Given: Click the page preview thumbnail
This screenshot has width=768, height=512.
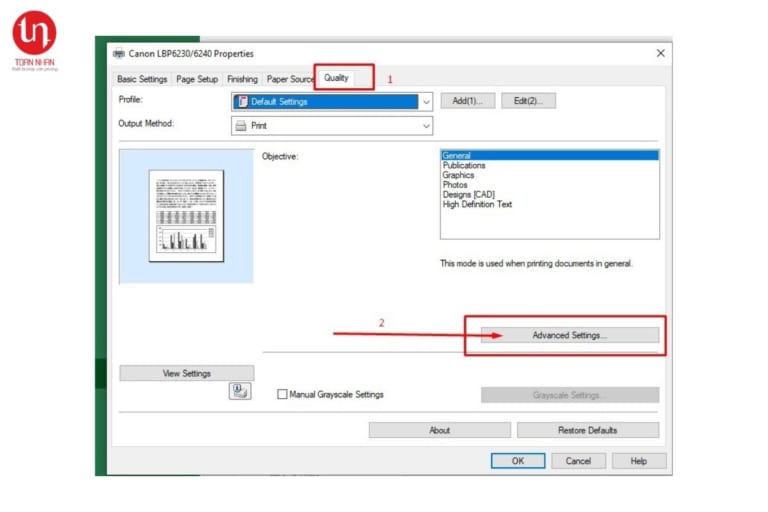Looking at the screenshot, I should [186, 216].
